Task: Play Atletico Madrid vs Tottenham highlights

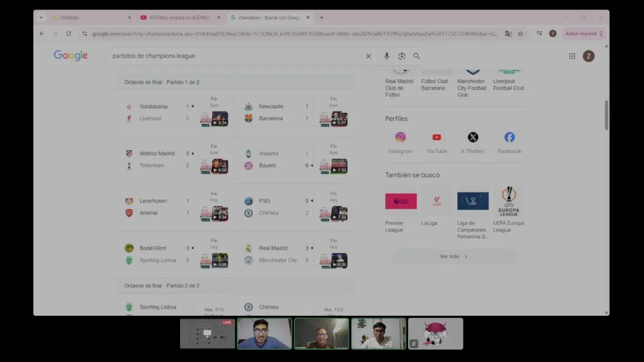Action: [214, 166]
